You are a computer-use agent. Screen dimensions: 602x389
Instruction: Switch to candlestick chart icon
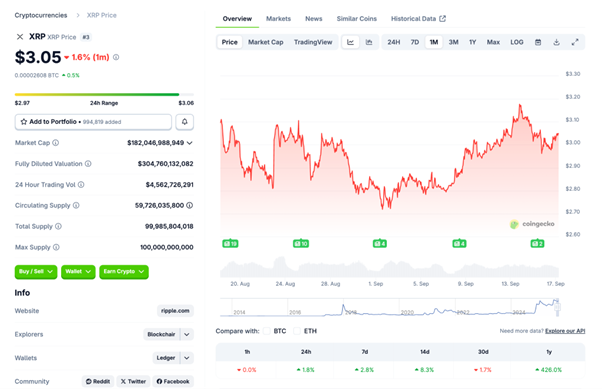tap(369, 42)
